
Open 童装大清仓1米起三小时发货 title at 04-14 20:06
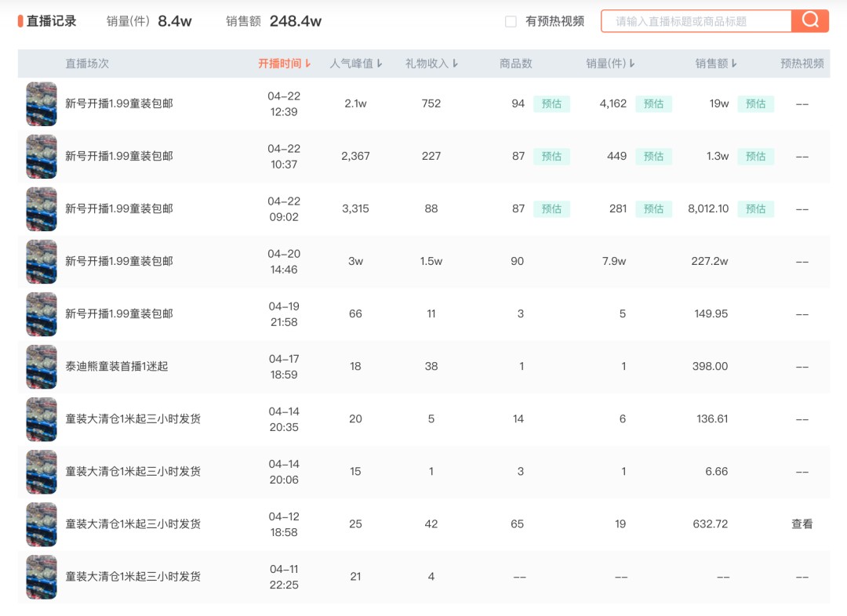click(x=133, y=471)
